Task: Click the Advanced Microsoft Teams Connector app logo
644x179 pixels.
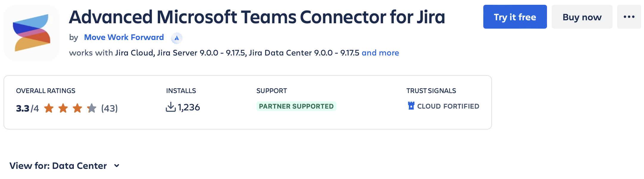Action: pyautogui.click(x=32, y=33)
